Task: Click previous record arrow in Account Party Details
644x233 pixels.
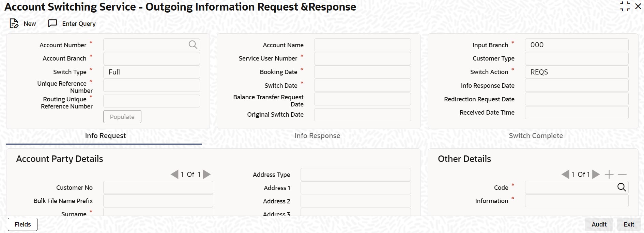Action: click(x=175, y=174)
